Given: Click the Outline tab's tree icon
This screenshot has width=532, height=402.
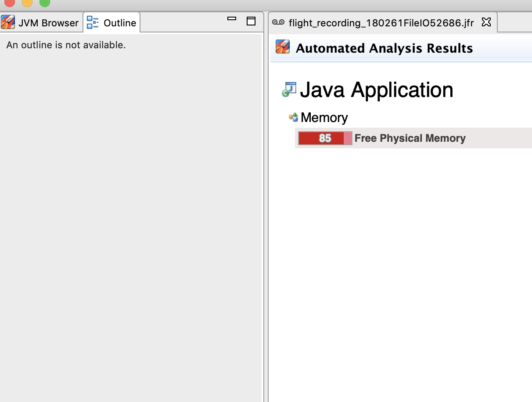Looking at the screenshot, I should (x=93, y=23).
